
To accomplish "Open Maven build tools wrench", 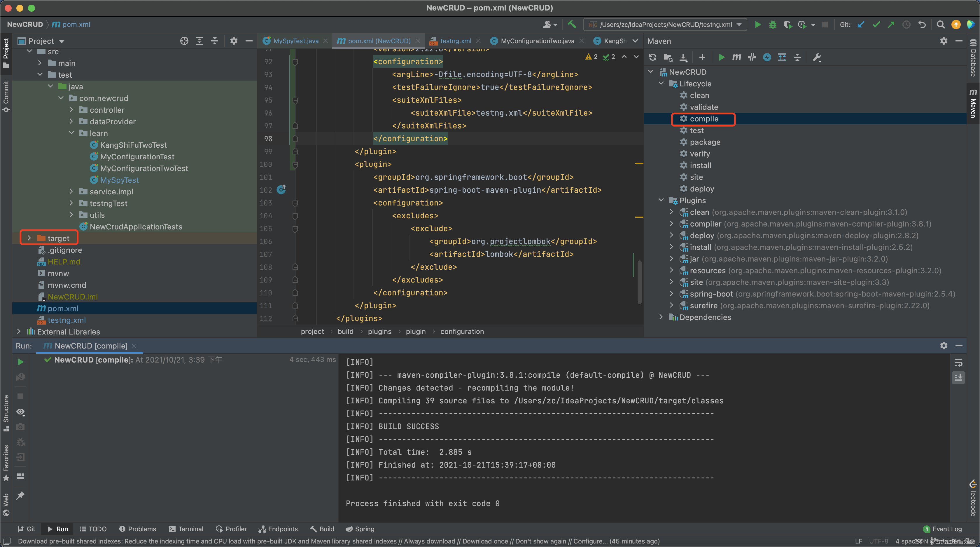I will point(817,57).
